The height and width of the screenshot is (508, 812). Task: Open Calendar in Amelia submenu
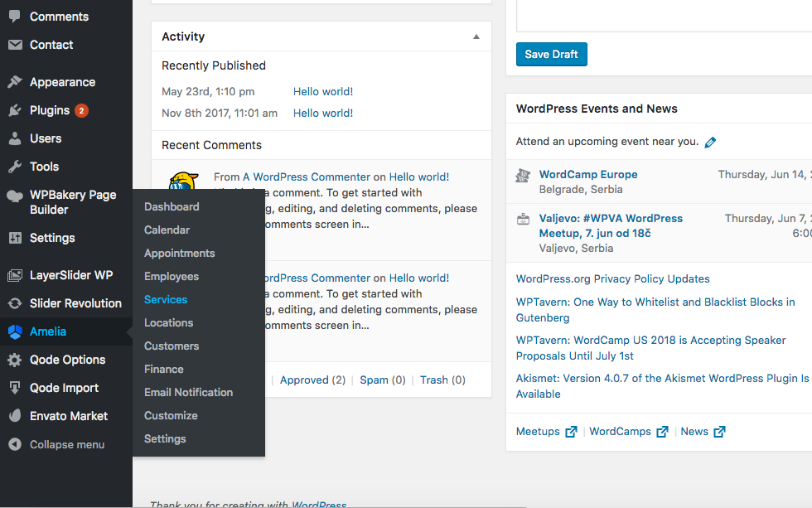167,230
